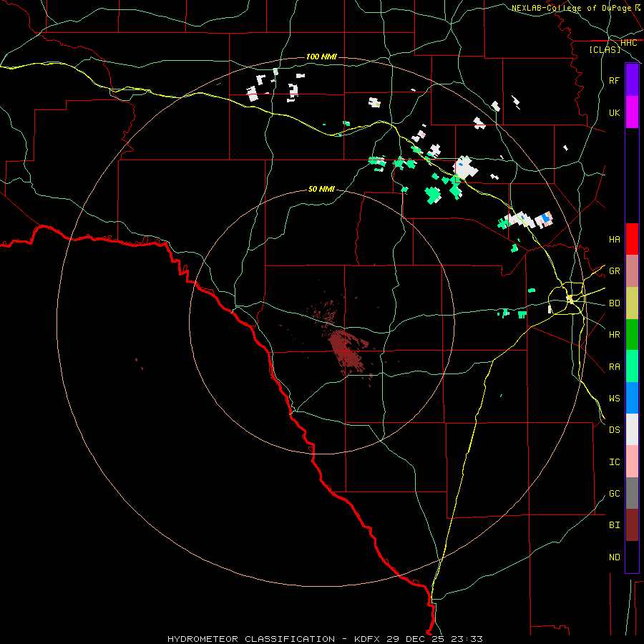Image resolution: width=644 pixels, height=644 pixels.
Task: Click the WS legend label
Action: point(614,398)
